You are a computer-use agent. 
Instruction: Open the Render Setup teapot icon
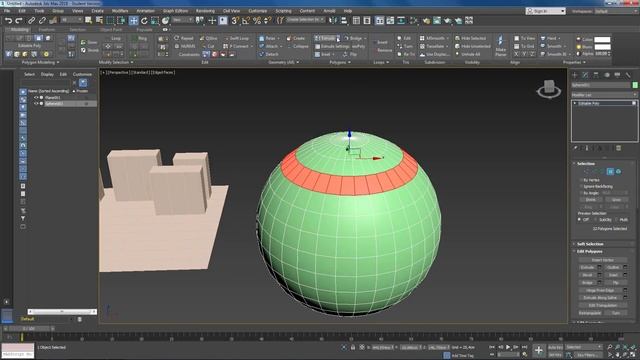click(426, 20)
